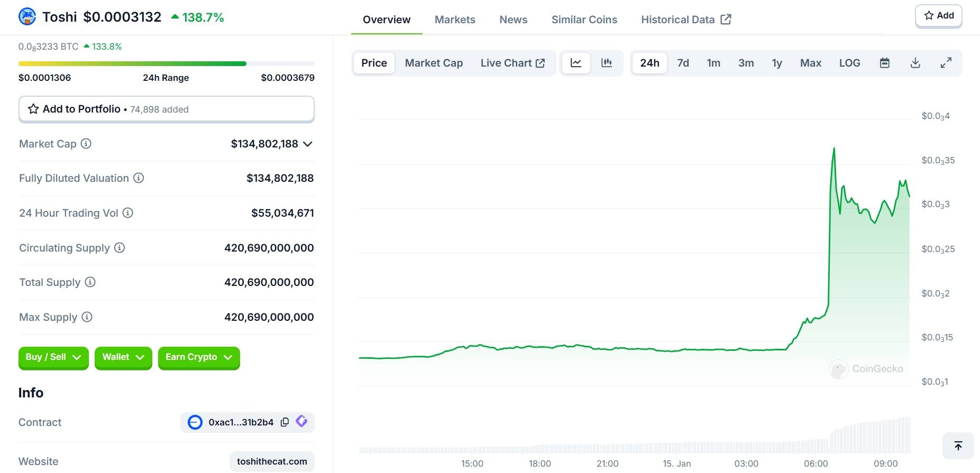Switch to line chart view icon

click(576, 63)
